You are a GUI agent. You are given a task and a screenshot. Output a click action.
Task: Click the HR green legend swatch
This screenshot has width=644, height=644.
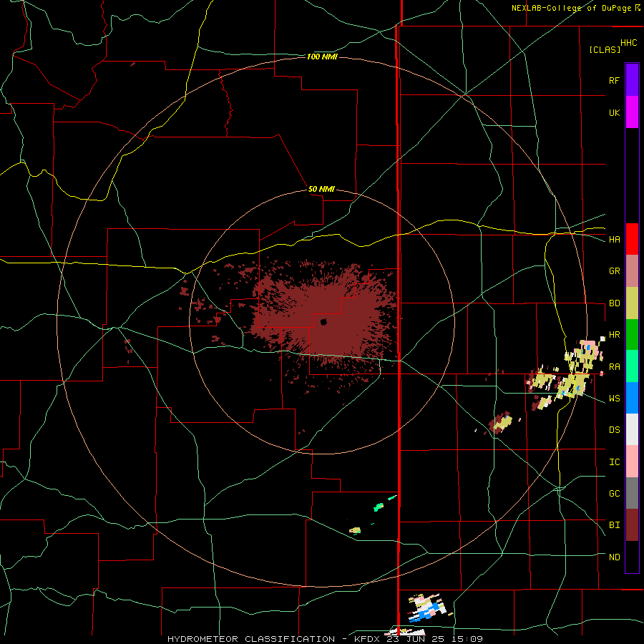[x=632, y=335]
